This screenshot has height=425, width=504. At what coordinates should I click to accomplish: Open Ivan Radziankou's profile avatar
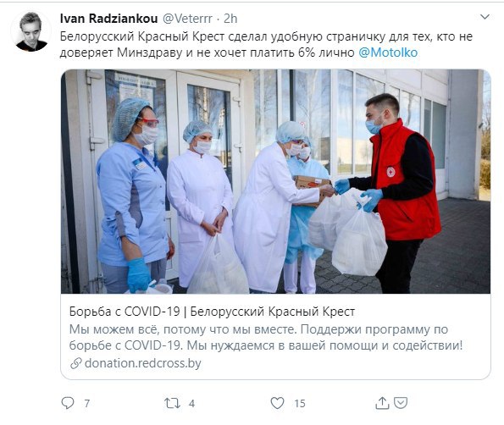click(31, 31)
